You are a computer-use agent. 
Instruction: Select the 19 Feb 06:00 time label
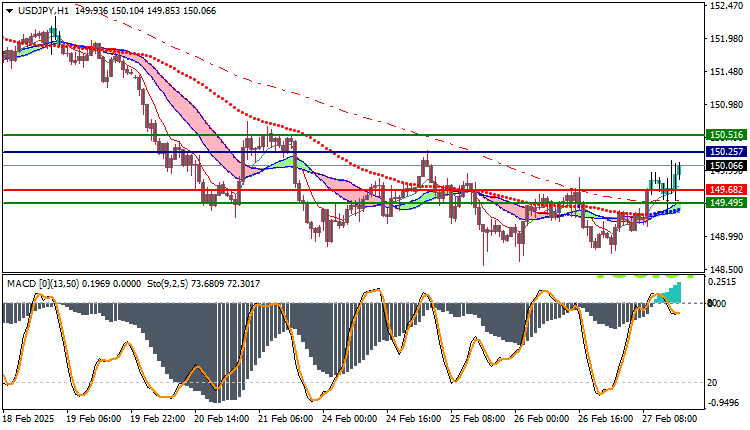[93, 419]
